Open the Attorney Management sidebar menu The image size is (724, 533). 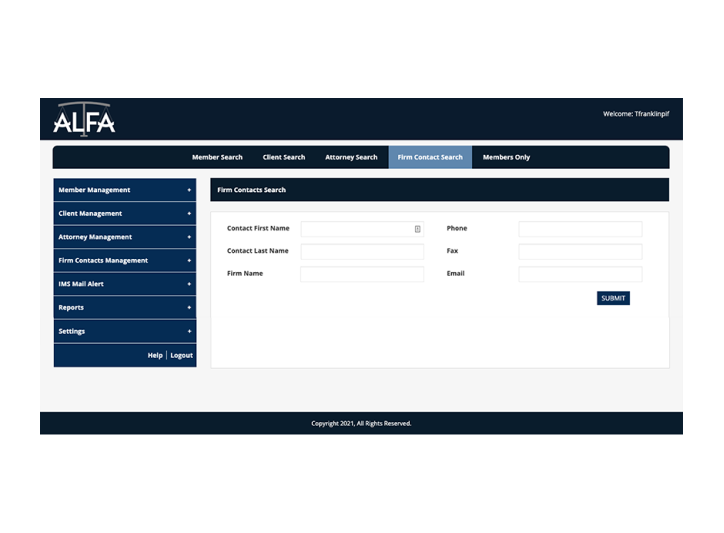[x=125, y=237]
